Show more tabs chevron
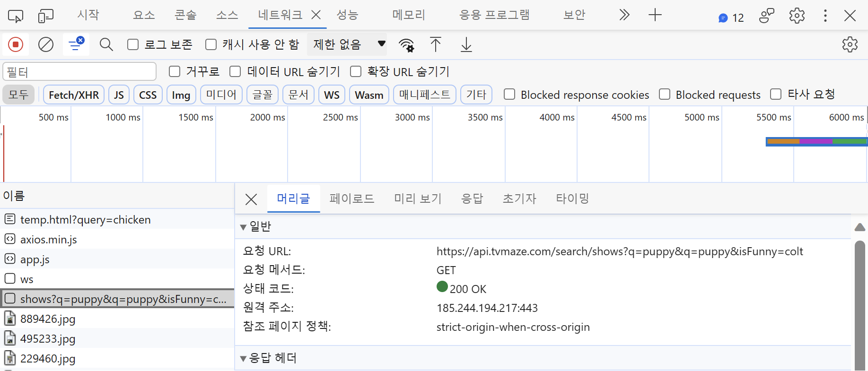This screenshot has width=868, height=371. point(624,15)
